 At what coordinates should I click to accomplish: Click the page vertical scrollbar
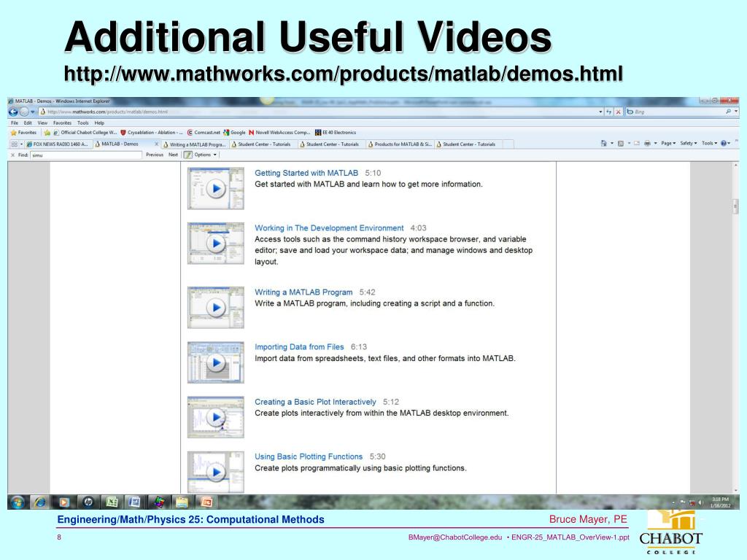[x=735, y=327]
